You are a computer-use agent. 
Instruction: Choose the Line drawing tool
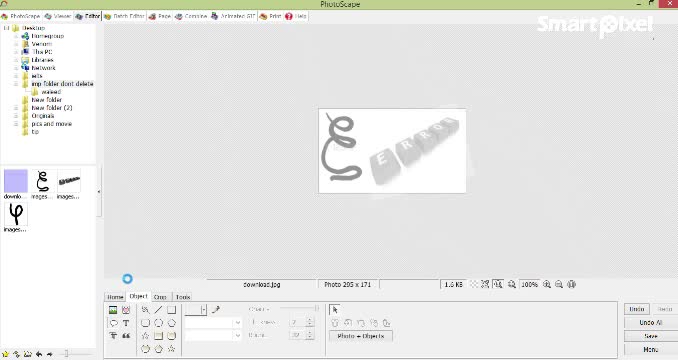click(x=158, y=310)
